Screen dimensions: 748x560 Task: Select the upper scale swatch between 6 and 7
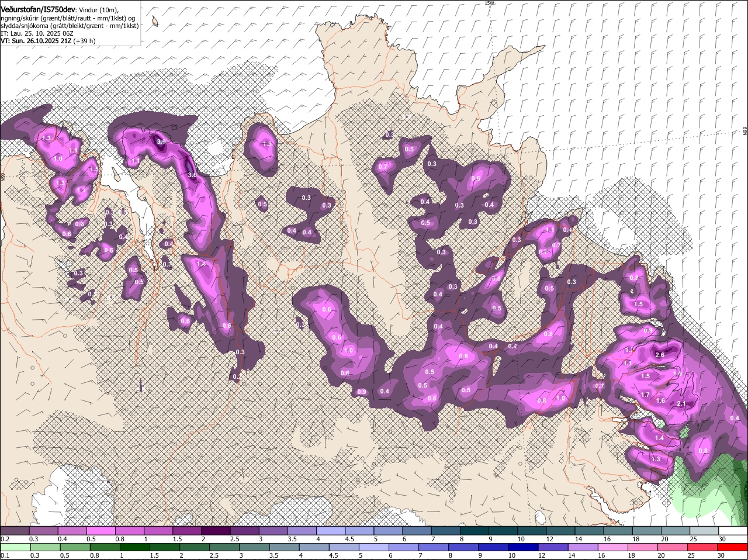coord(417,531)
